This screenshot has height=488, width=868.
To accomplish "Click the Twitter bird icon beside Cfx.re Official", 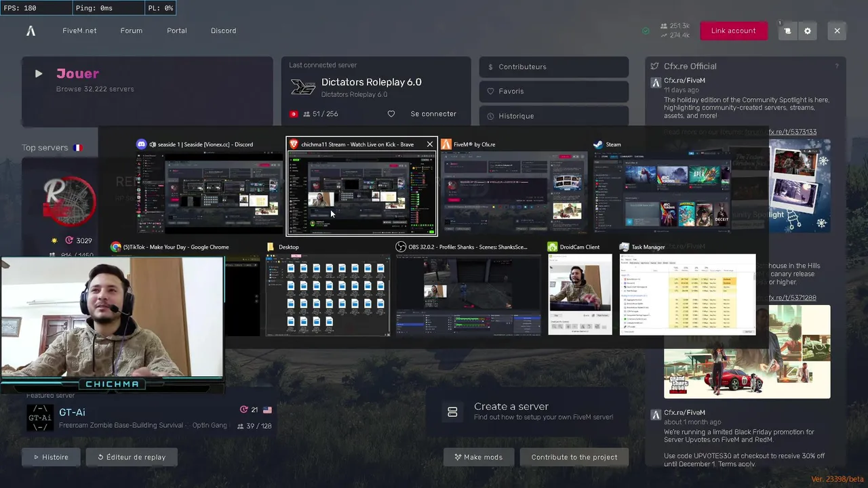I will (654, 66).
